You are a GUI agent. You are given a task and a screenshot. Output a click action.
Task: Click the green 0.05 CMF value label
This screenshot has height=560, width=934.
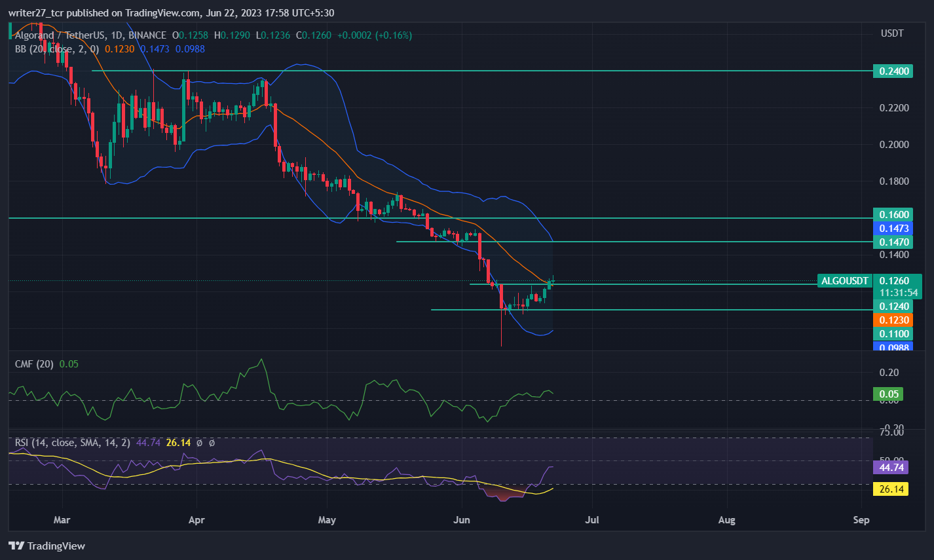[x=889, y=394]
